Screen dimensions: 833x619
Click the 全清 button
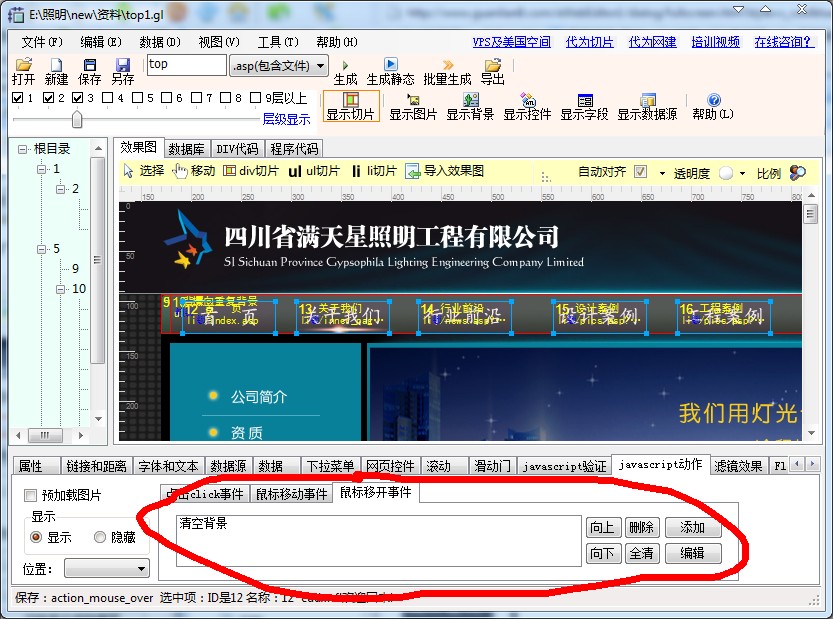(x=642, y=553)
